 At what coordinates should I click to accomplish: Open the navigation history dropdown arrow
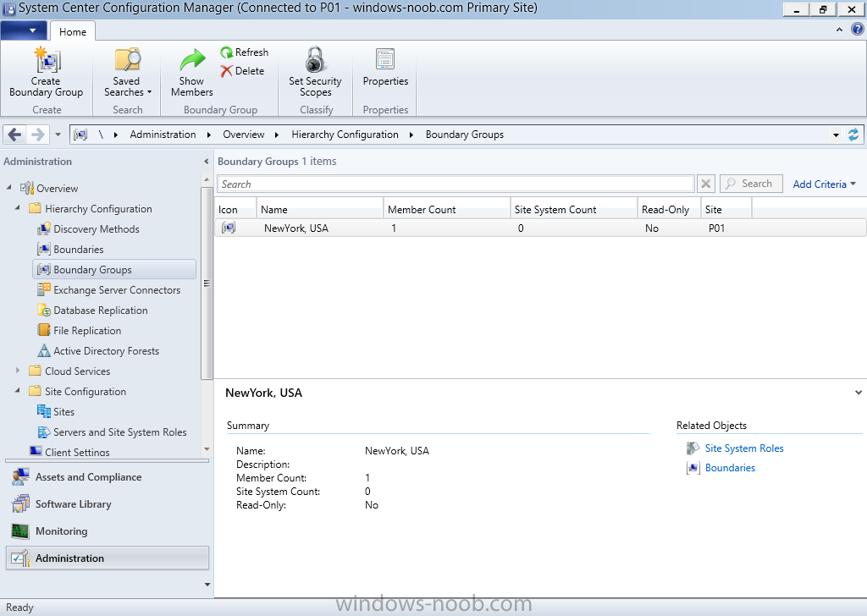[x=58, y=135]
